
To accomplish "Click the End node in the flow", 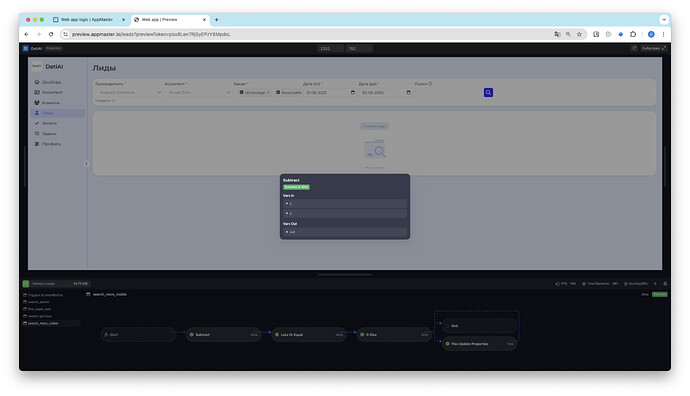I will (x=479, y=326).
